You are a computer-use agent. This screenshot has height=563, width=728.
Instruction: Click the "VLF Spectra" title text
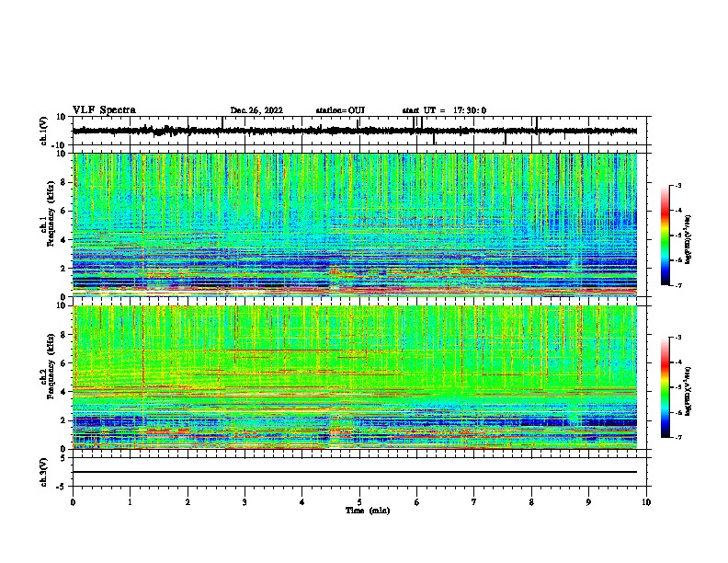(x=104, y=110)
